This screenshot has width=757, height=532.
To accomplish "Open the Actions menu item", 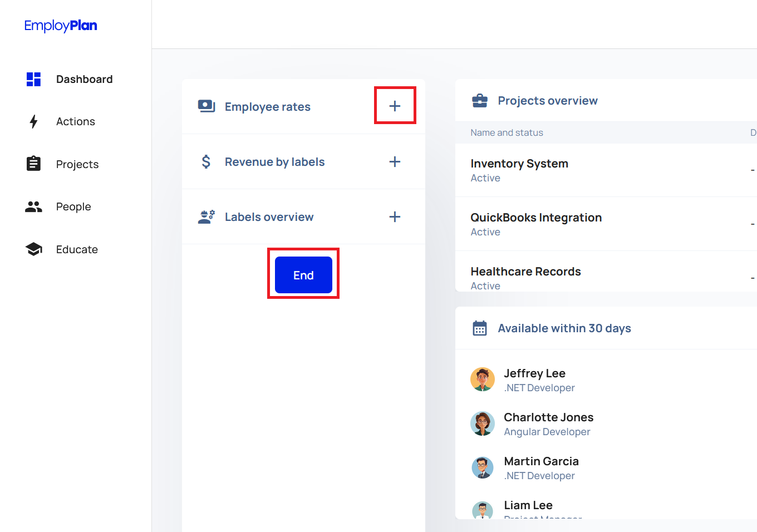I will [76, 121].
